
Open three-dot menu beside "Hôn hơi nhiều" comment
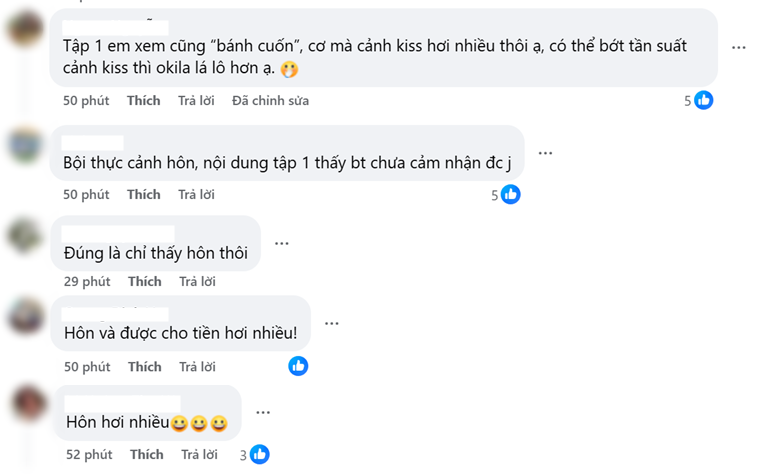(x=263, y=412)
